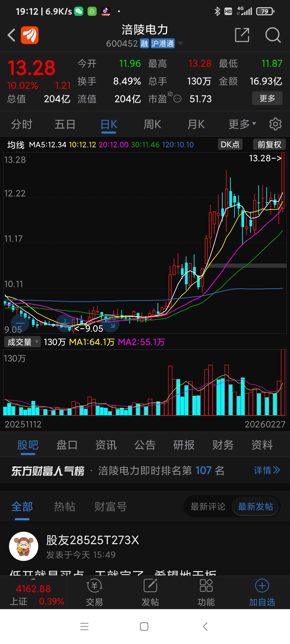This screenshot has width=290, height=644.
Task: Select the 股吧 tab
Action: click(28, 445)
